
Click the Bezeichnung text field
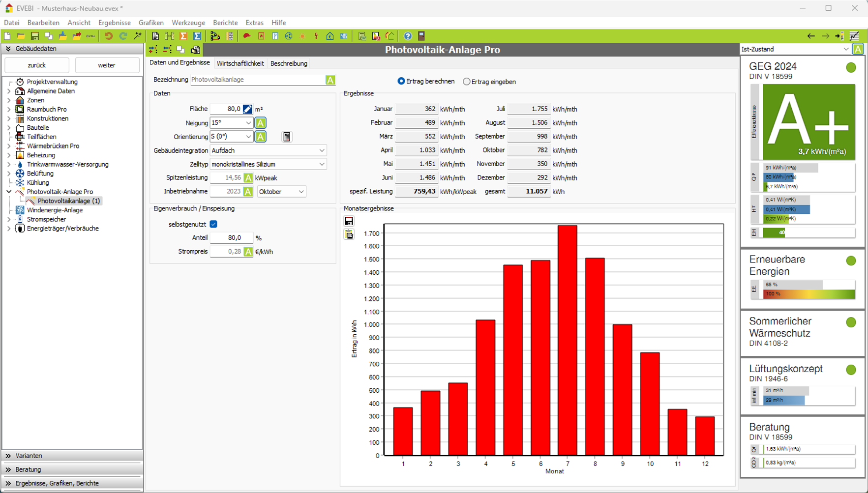point(258,80)
